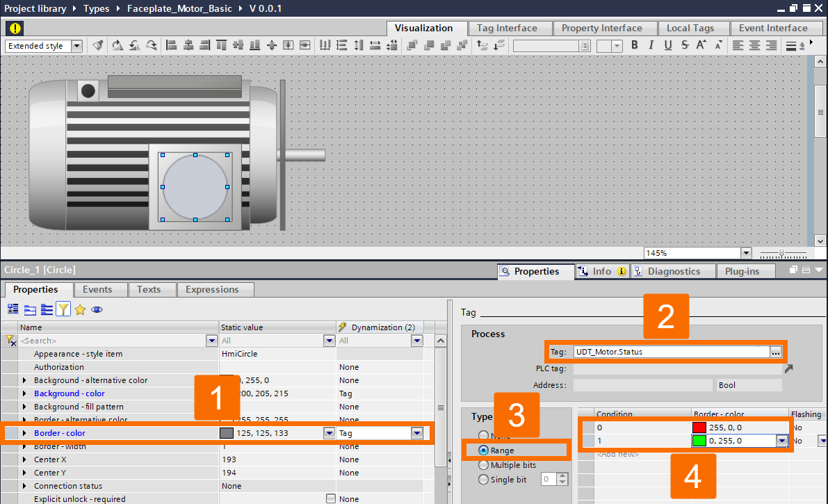Viewport: 828px width, 504px height.
Task: Open the Events tab in the properties area
Action: [x=99, y=289]
